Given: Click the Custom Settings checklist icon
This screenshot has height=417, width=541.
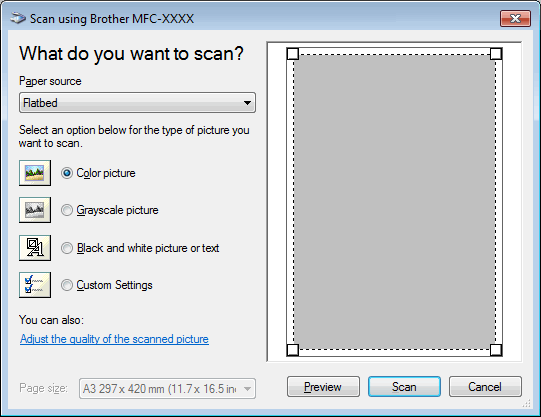Looking at the screenshot, I should click(35, 285).
